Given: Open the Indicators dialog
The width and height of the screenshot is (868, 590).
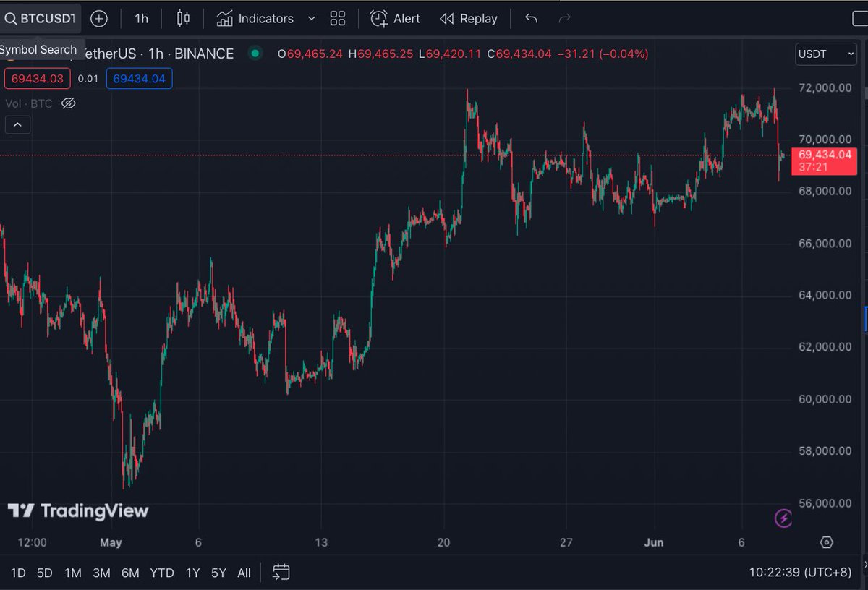Looking at the screenshot, I should [x=255, y=19].
